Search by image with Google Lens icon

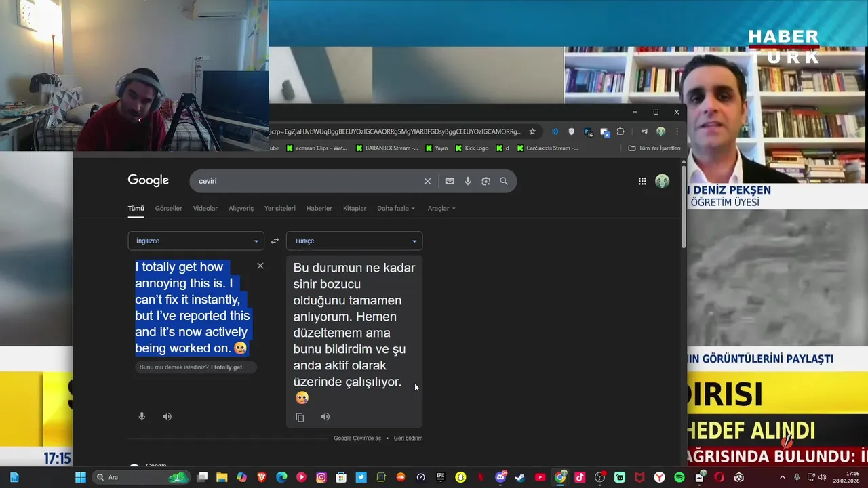486,181
